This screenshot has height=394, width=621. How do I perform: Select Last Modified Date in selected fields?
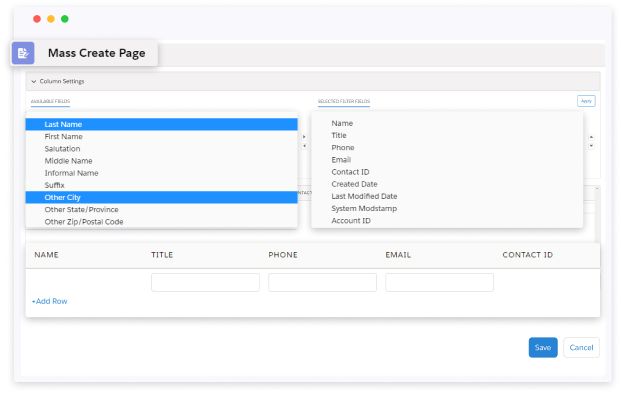pyautogui.click(x=364, y=196)
